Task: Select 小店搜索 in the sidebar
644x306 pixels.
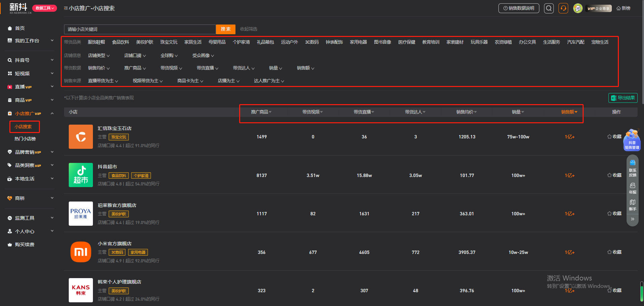Action: click(x=23, y=127)
